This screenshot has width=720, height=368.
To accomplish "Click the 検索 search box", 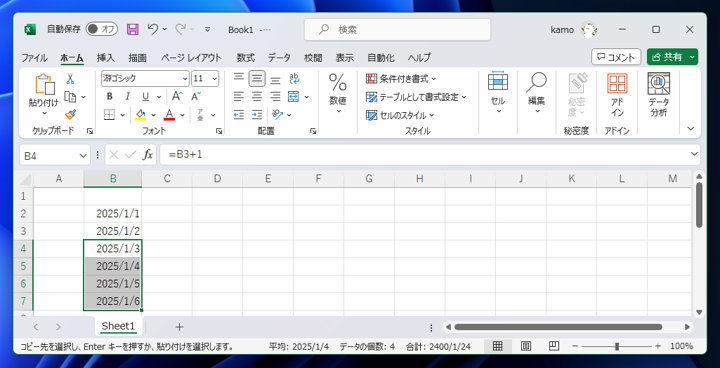I will (x=398, y=30).
